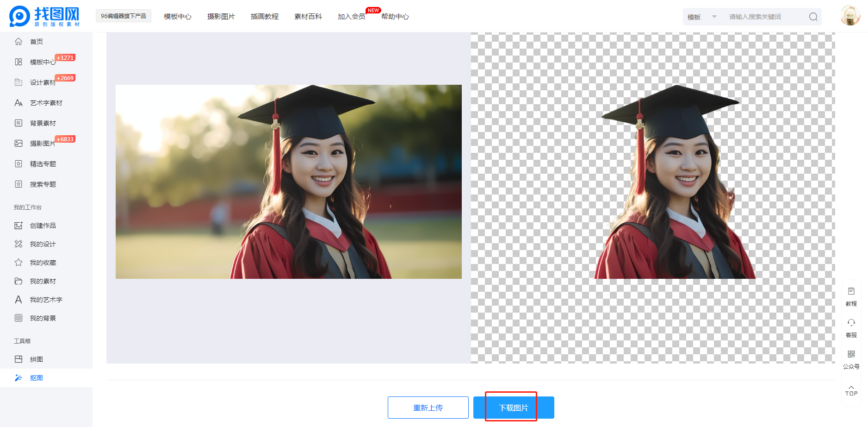The height and width of the screenshot is (427, 868).
Task: Click the TOP back-to-top button
Action: click(851, 390)
